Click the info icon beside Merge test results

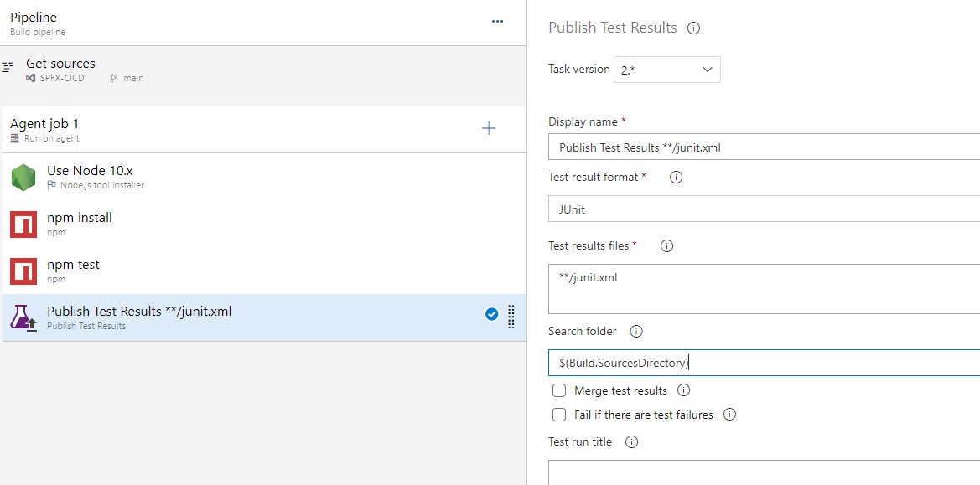click(x=683, y=390)
